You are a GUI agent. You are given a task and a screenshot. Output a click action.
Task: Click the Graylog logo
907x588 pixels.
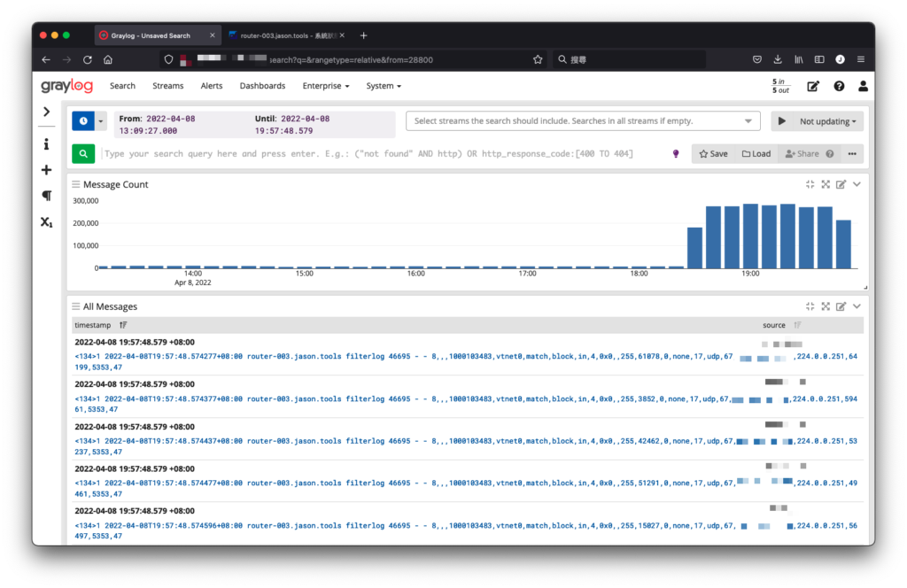(x=66, y=86)
